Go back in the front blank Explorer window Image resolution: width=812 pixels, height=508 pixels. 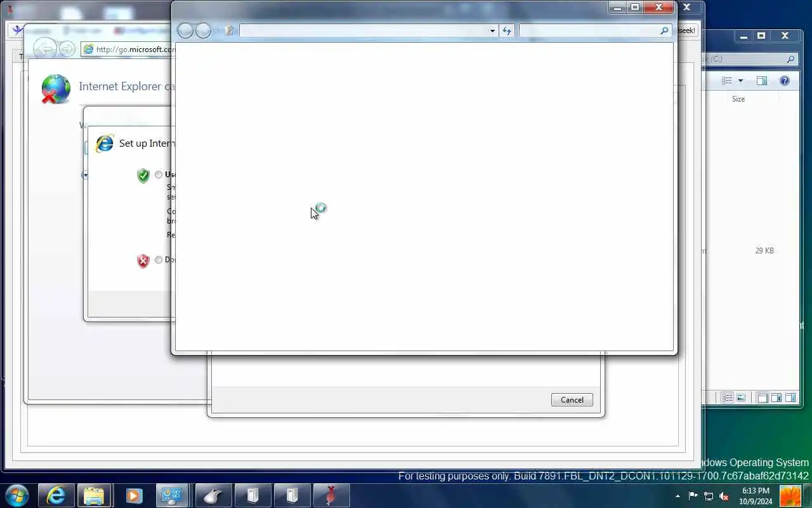click(185, 30)
